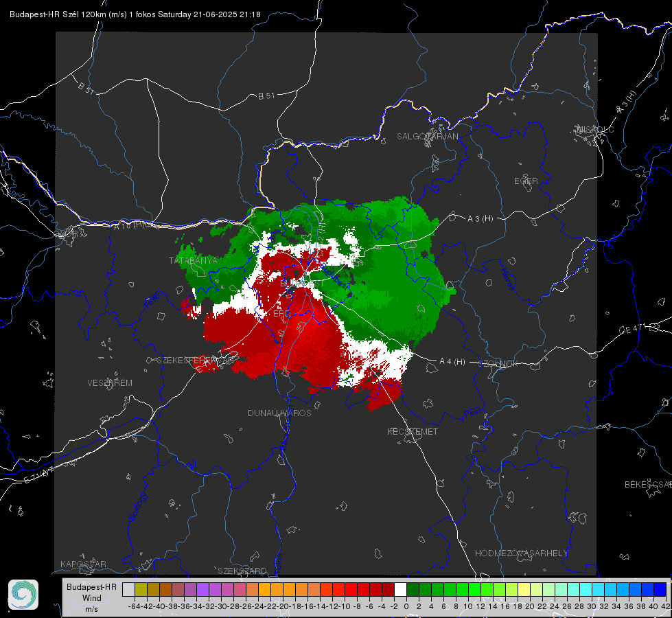Screen dimensions: 672x618
Task: Click the SZEKSZARD city label
Action: click(x=242, y=571)
